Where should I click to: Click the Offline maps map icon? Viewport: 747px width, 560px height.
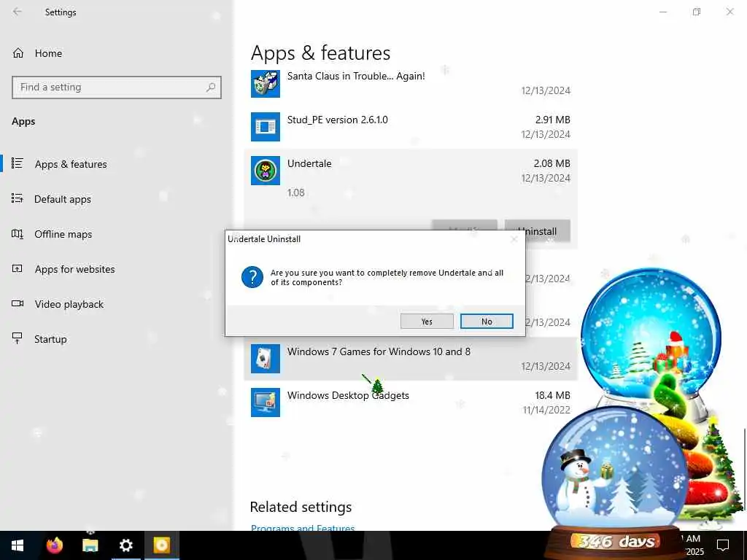(18, 234)
